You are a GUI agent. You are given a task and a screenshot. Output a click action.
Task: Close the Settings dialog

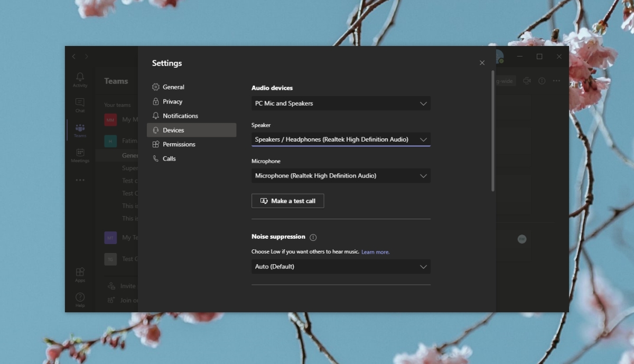482,63
